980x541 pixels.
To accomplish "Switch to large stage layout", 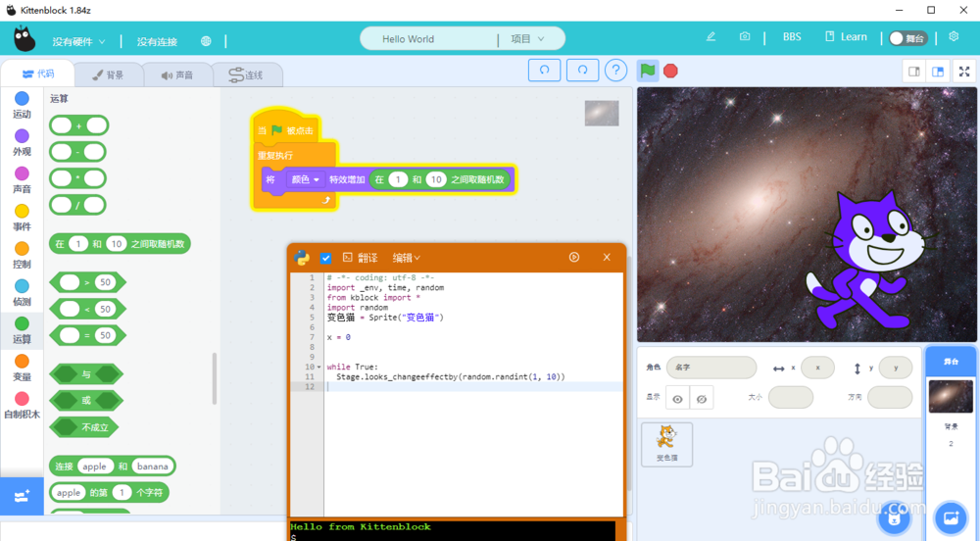I will [x=938, y=72].
